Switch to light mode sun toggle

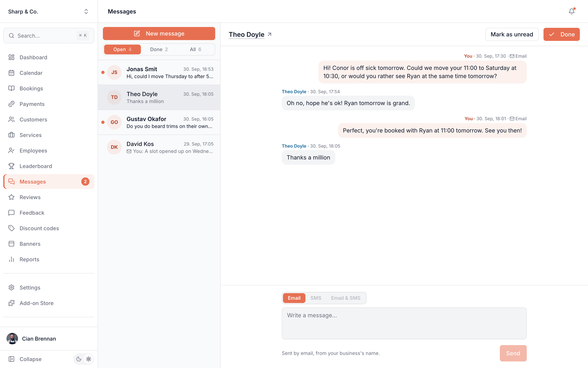point(89,359)
